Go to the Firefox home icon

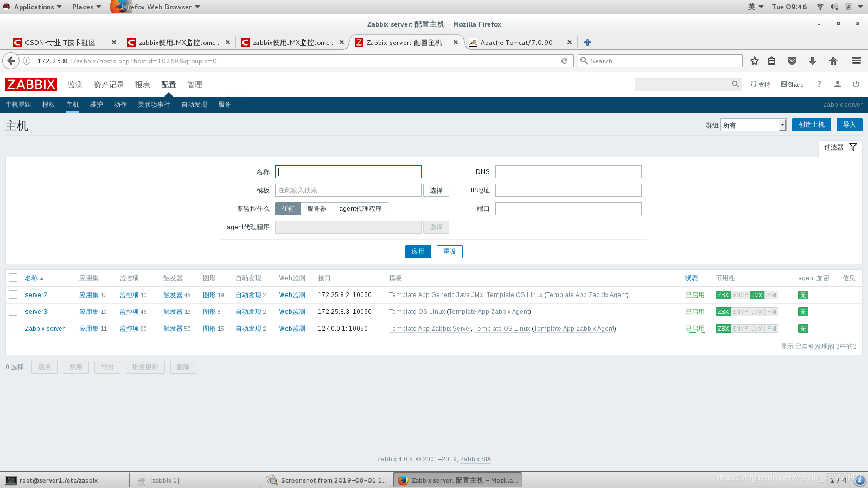pyautogui.click(x=833, y=61)
